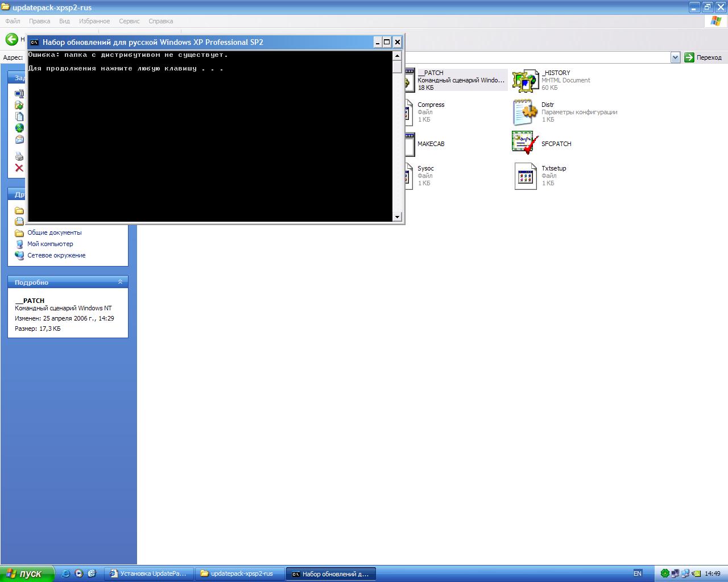728x582 pixels.
Task: Open the Сервис menu
Action: 129,21
